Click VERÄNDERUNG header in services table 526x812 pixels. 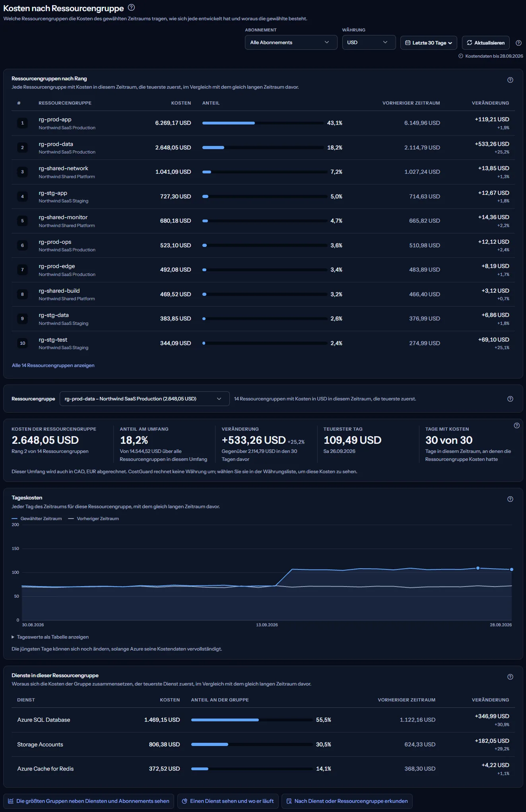490,700
